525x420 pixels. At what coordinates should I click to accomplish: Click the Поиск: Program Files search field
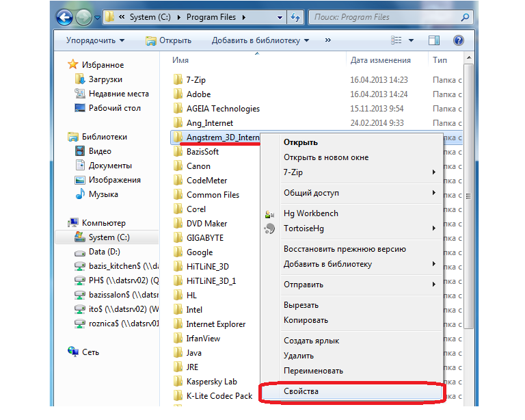click(x=386, y=17)
